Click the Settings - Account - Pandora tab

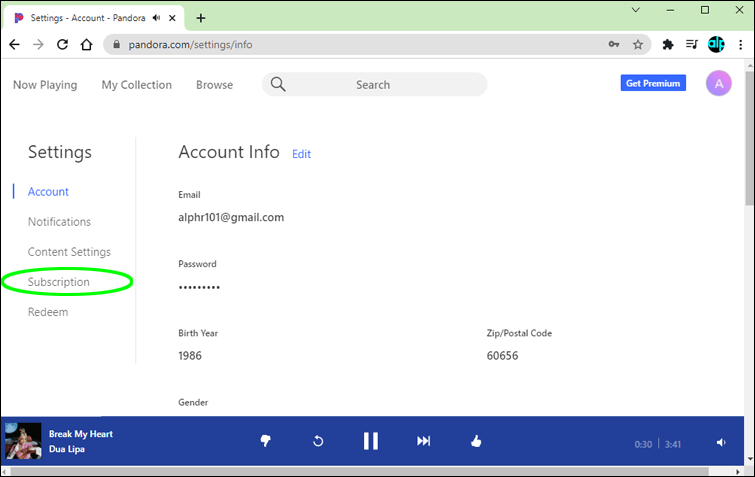click(x=93, y=18)
